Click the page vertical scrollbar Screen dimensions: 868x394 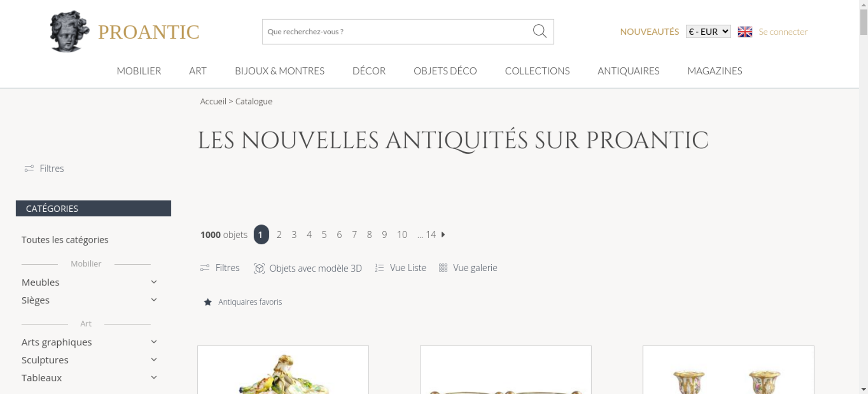click(864, 197)
